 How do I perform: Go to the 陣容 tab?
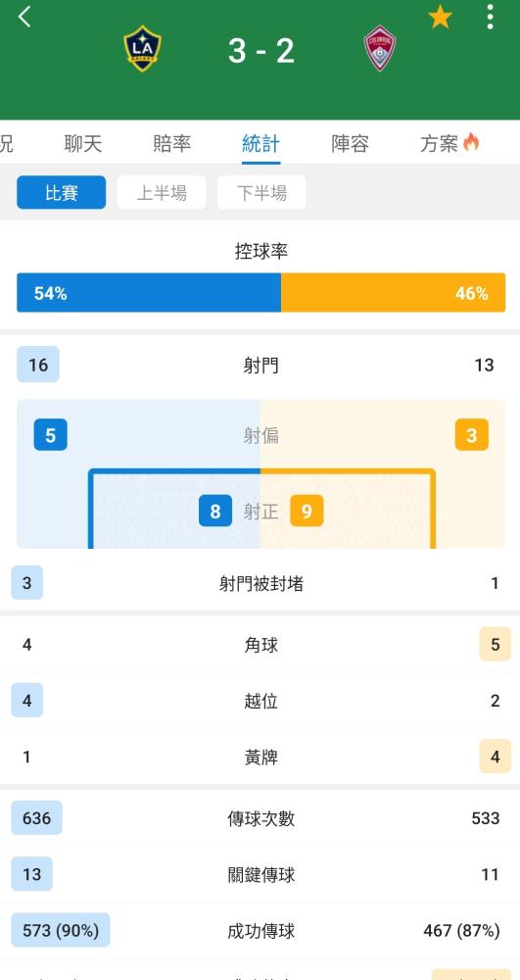click(351, 144)
